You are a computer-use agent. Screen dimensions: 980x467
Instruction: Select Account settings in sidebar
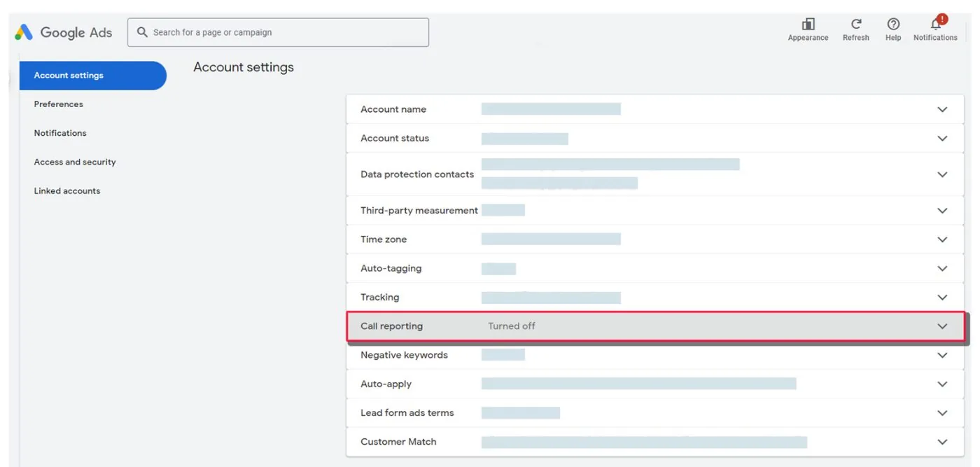[93, 76]
